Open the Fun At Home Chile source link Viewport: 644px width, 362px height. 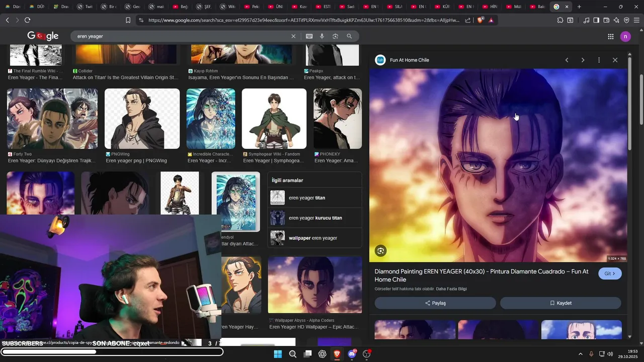click(x=403, y=60)
